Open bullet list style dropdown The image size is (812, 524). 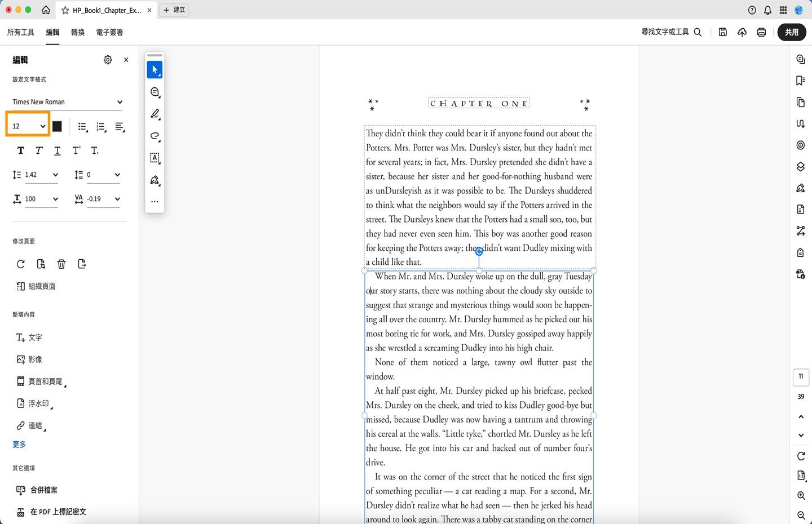tap(83, 127)
